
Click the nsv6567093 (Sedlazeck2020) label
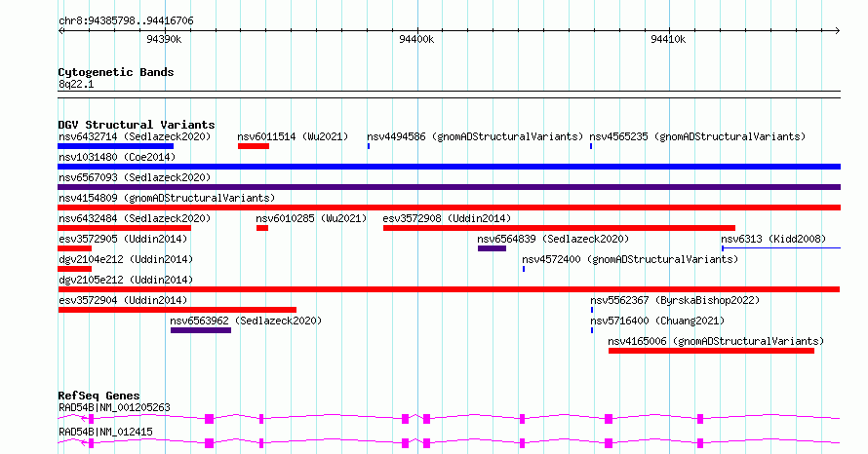click(x=135, y=177)
